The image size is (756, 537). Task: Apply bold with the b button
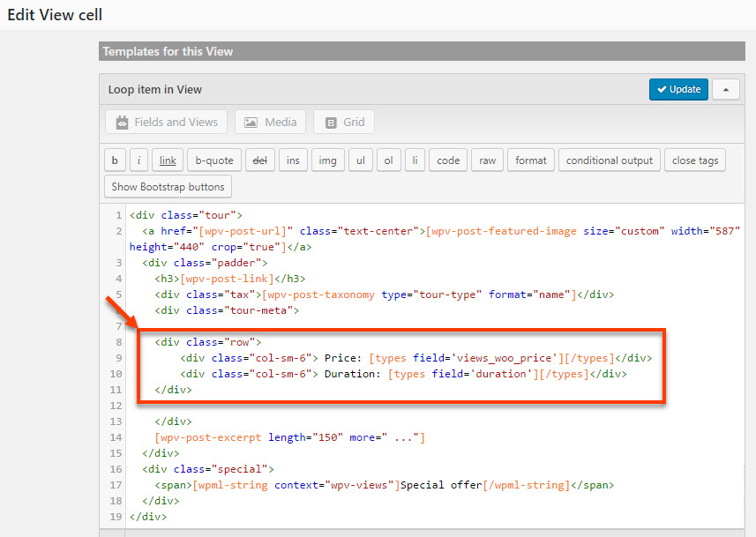115,160
